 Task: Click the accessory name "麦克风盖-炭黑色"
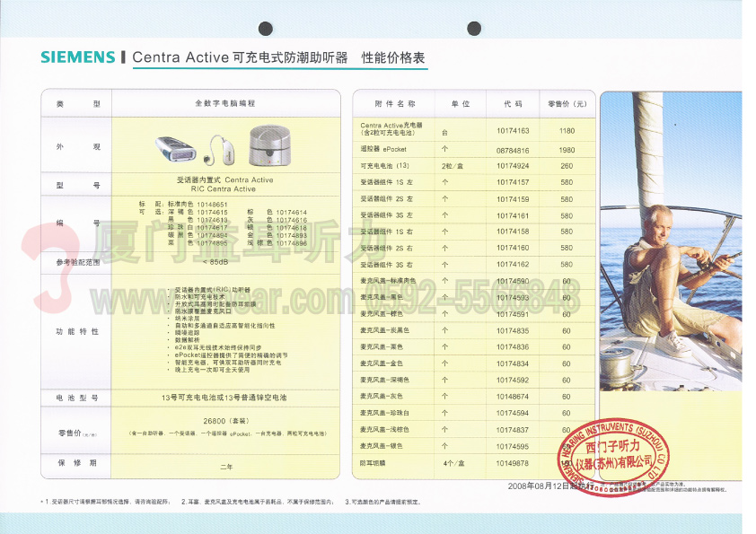(x=385, y=330)
